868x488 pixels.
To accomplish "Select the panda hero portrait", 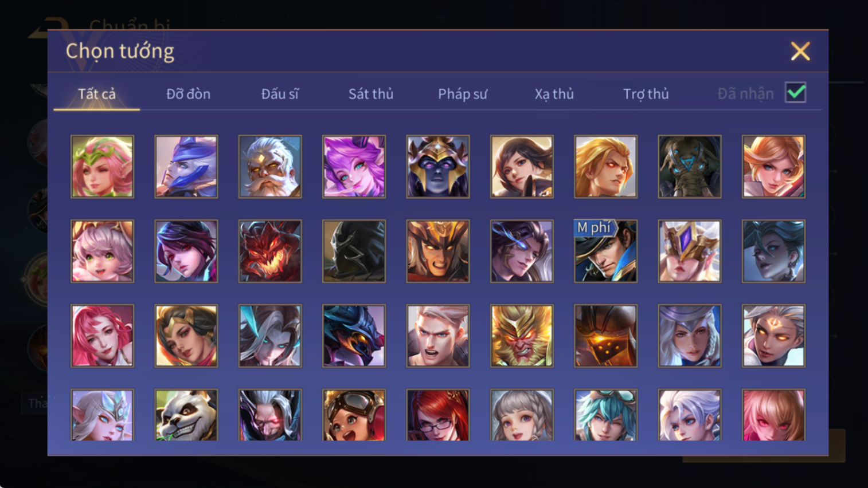I will coord(186,415).
